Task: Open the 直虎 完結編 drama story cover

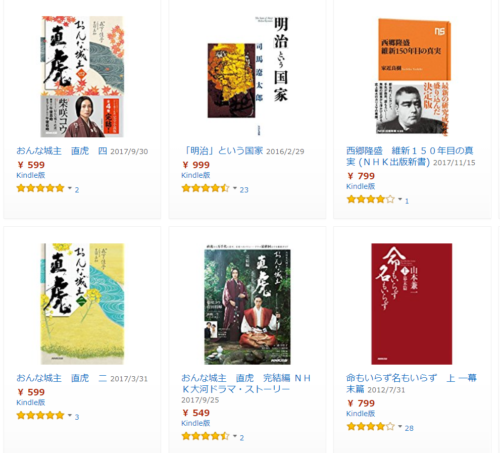Action: [247, 304]
